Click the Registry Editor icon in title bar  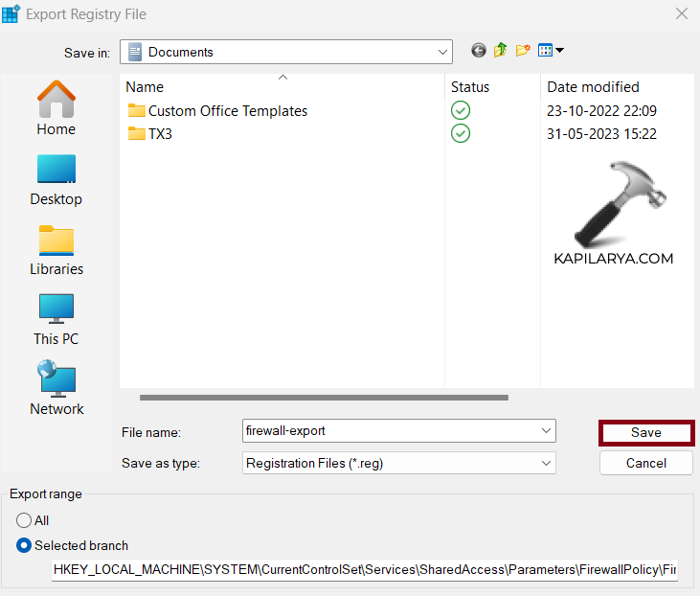point(11,13)
